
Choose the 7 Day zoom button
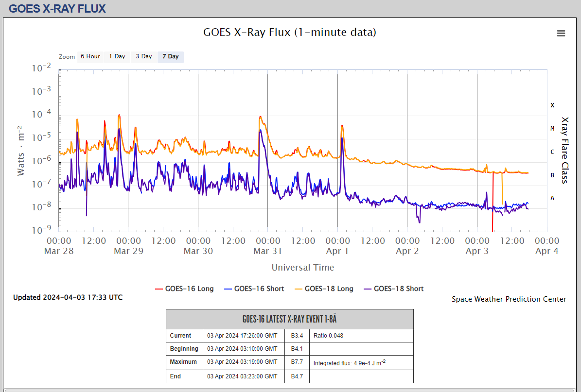(x=171, y=56)
